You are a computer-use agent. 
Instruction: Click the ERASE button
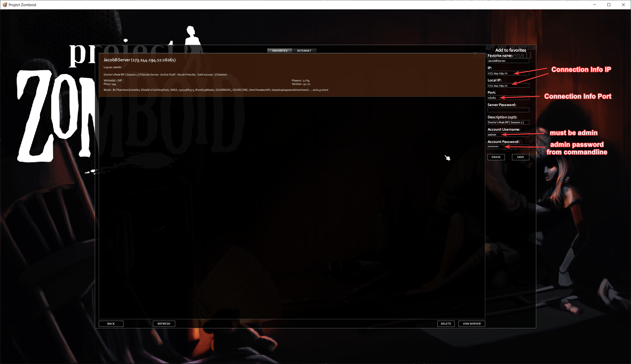coord(496,157)
